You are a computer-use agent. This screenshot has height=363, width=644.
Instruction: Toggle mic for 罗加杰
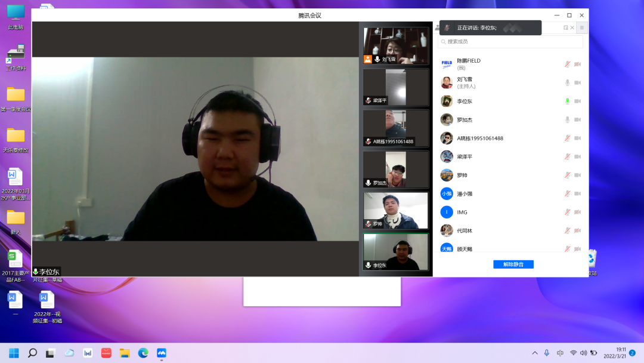coord(567,119)
